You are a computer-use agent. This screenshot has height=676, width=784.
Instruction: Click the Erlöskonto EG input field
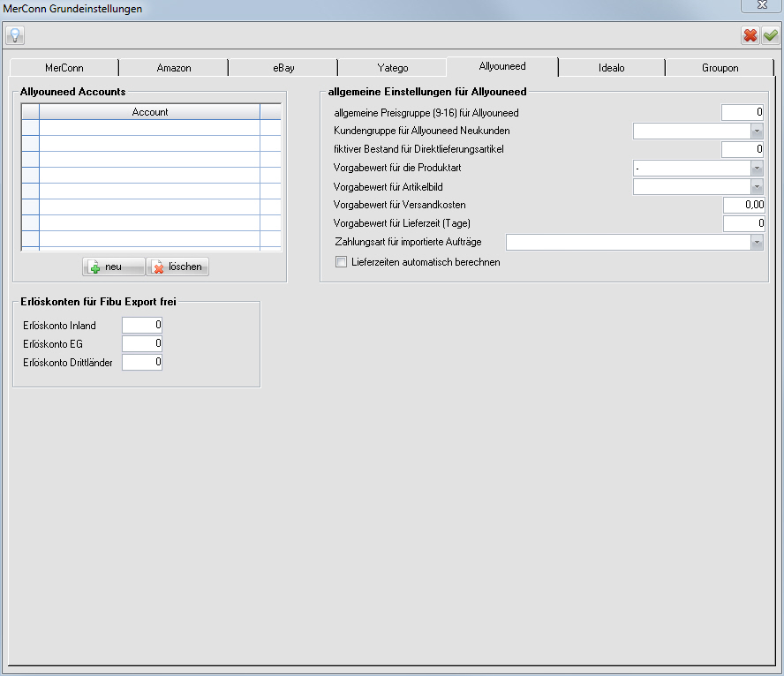(x=142, y=344)
